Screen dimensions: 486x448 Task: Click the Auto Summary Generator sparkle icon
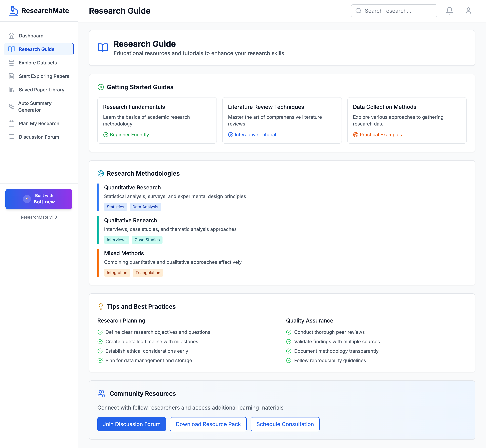tap(11, 106)
